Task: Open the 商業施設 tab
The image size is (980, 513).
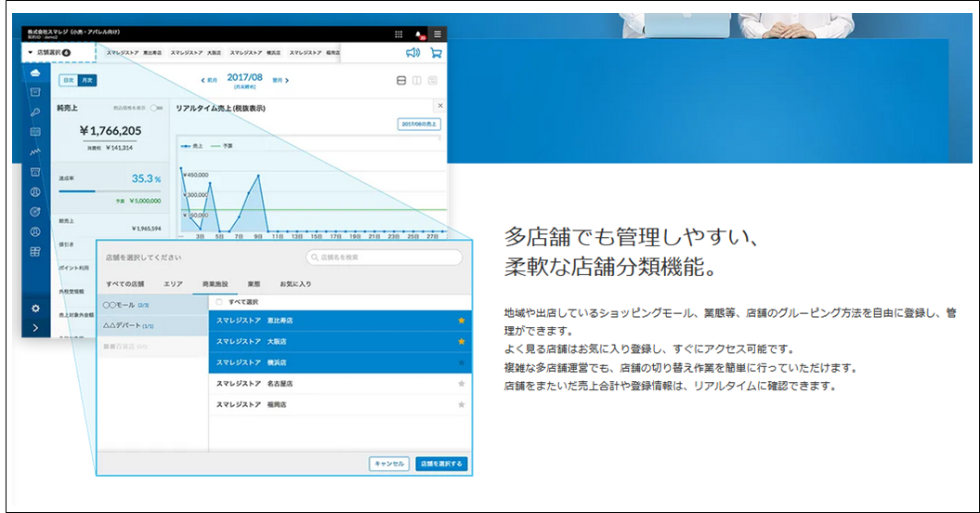Action: pyautogui.click(x=215, y=284)
